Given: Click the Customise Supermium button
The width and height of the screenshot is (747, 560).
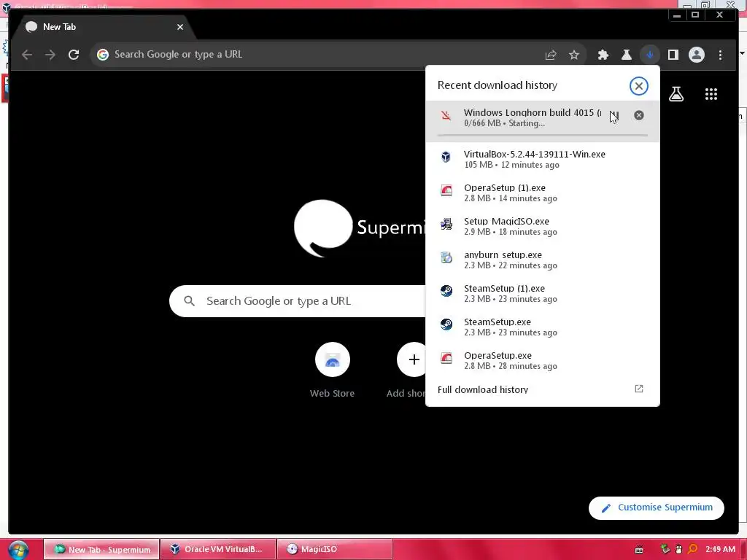Looking at the screenshot, I should pyautogui.click(x=656, y=507).
